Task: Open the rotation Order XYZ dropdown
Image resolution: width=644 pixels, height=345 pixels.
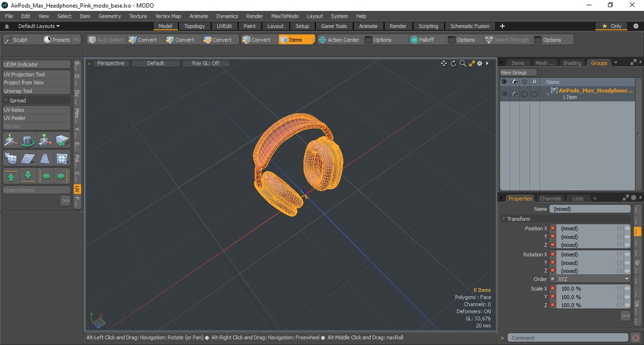Action: [x=593, y=279]
